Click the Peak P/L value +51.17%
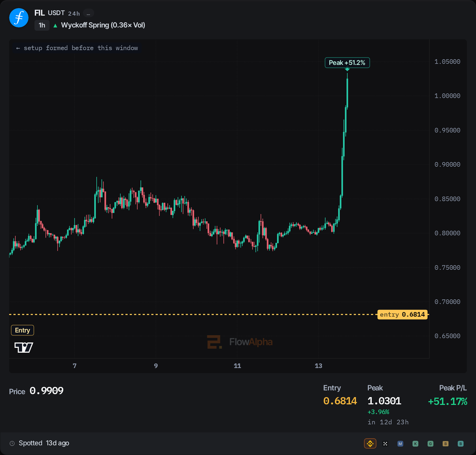The width and height of the screenshot is (476, 455). [x=447, y=401]
